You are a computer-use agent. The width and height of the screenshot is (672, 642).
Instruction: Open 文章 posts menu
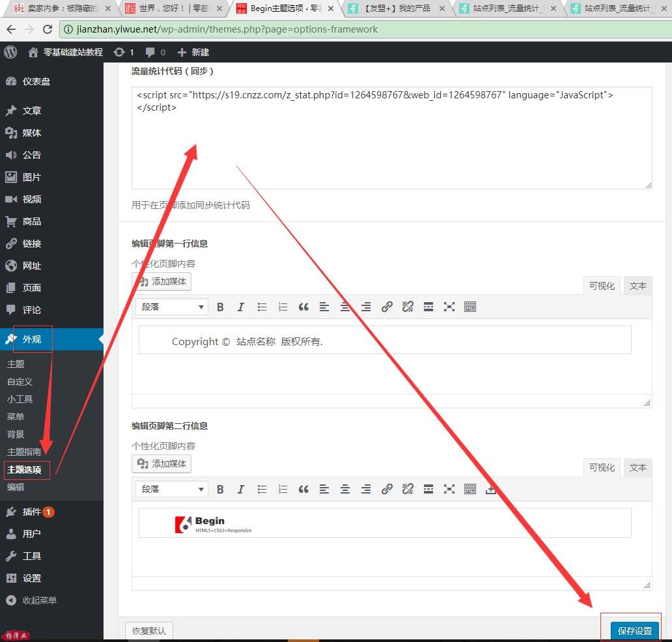coord(51,111)
